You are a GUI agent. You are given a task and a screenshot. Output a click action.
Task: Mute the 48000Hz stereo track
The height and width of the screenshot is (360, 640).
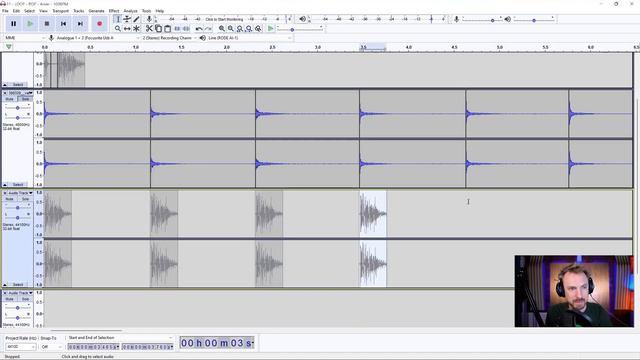9,99
